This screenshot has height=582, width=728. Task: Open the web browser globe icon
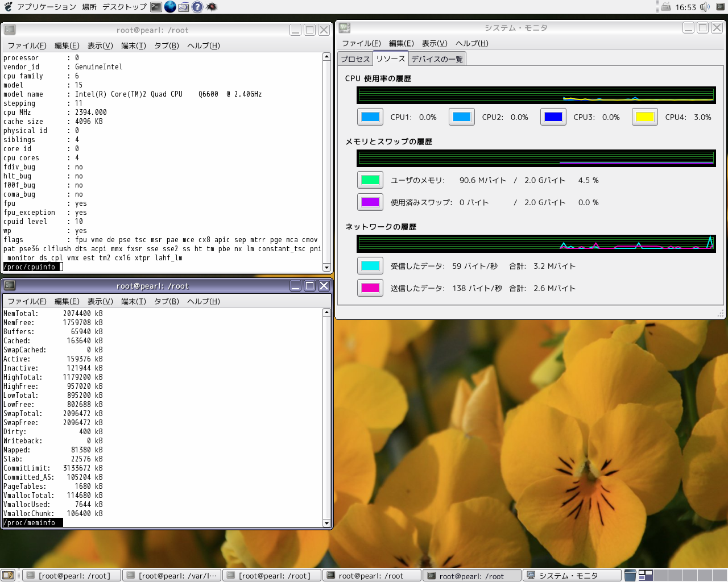coord(170,7)
